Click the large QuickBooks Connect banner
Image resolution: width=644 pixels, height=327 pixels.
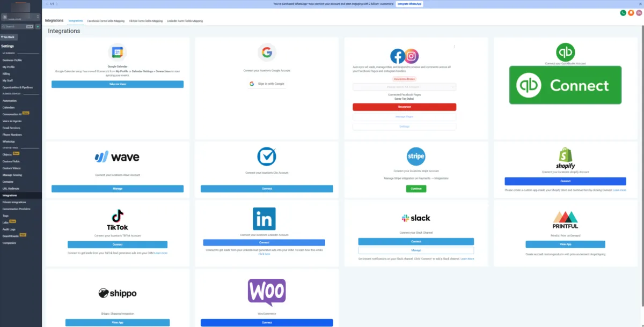click(x=565, y=85)
